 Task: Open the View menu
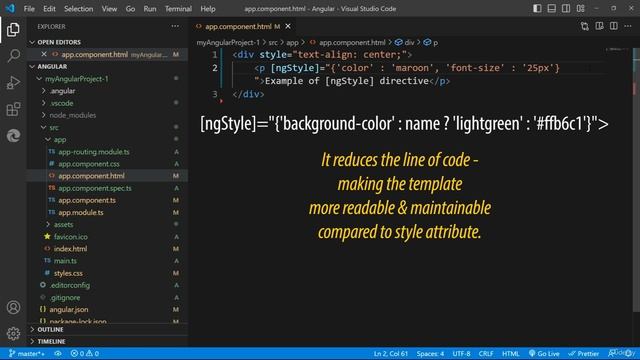tap(109, 9)
